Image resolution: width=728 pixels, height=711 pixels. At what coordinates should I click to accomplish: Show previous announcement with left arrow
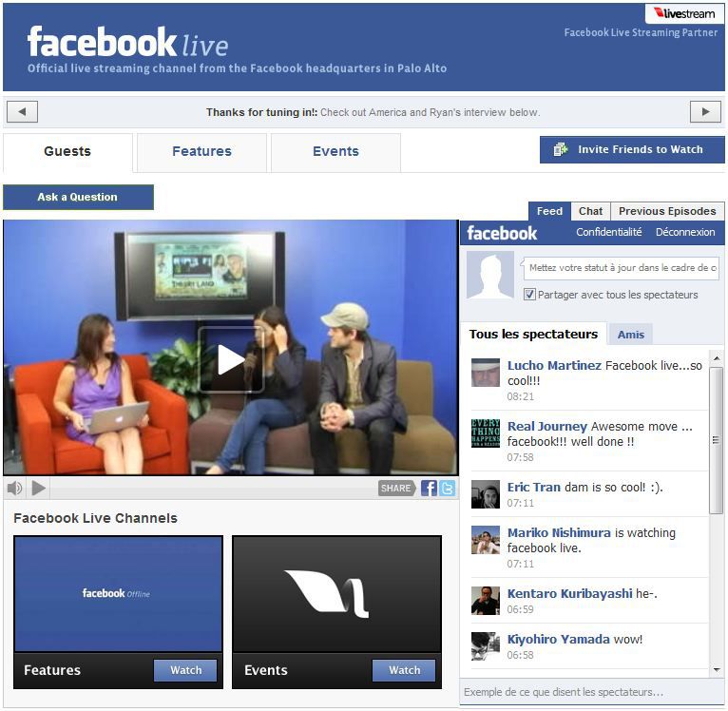coord(22,111)
